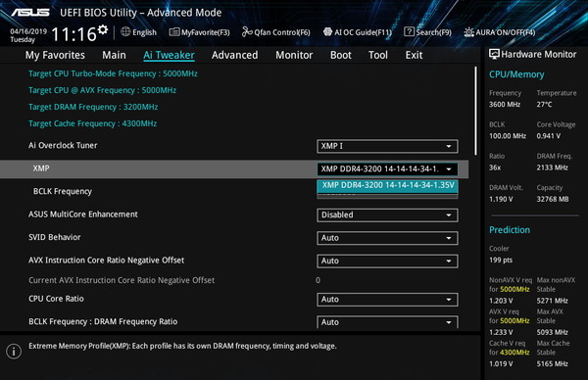The width and height of the screenshot is (588, 380).
Task: Open the Exit menu tab
Action: (414, 55)
